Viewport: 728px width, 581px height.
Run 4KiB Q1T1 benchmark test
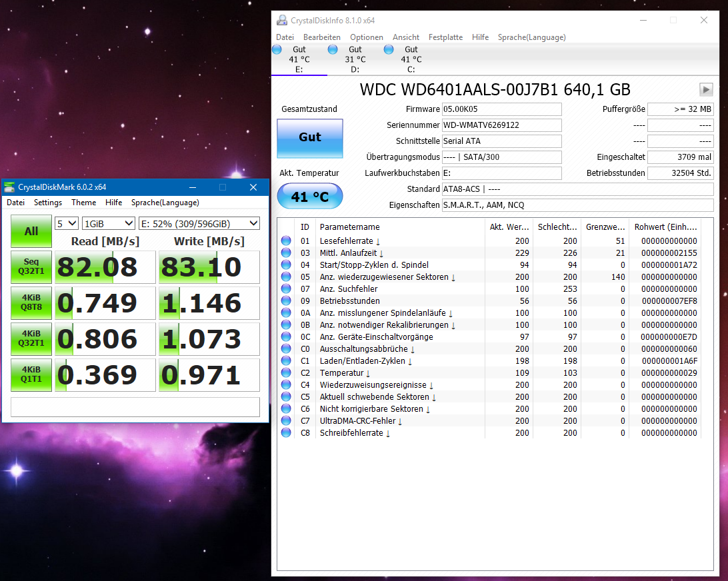31,374
